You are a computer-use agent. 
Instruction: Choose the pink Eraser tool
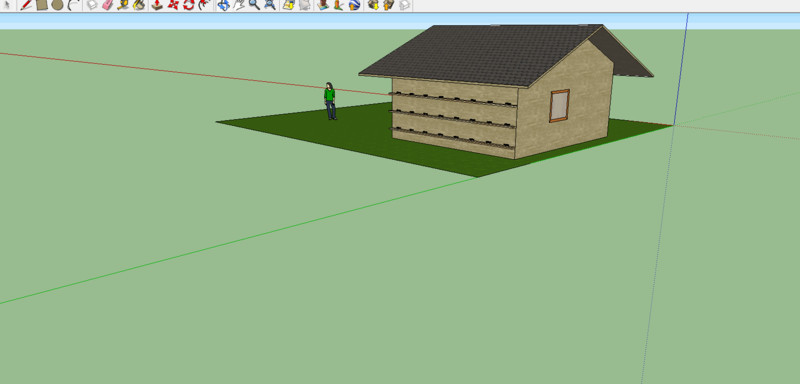[108, 5]
